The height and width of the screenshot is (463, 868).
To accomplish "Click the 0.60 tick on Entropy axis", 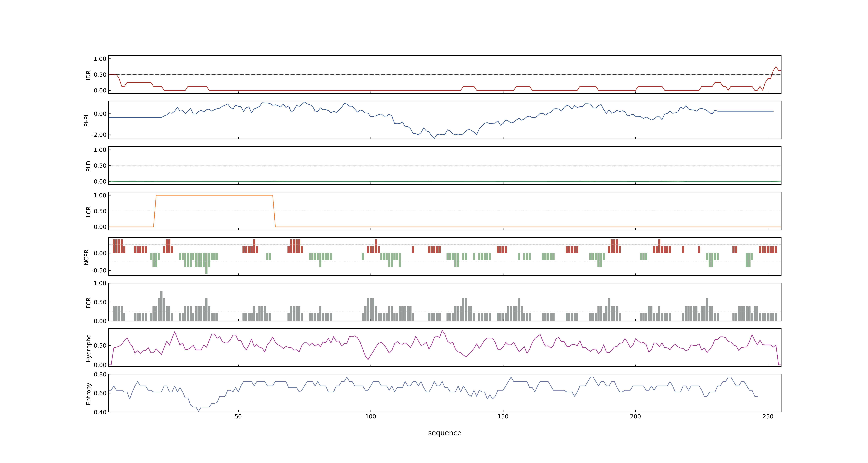I will (x=100, y=393).
